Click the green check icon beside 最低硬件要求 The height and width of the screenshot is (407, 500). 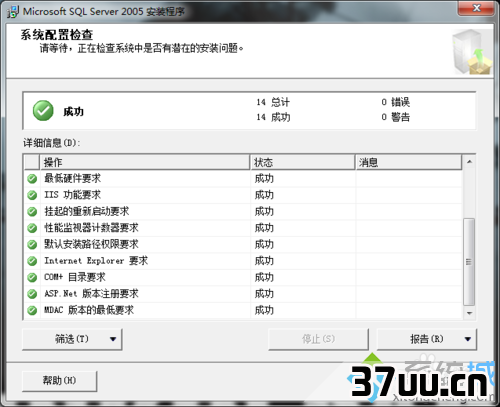tap(32, 179)
